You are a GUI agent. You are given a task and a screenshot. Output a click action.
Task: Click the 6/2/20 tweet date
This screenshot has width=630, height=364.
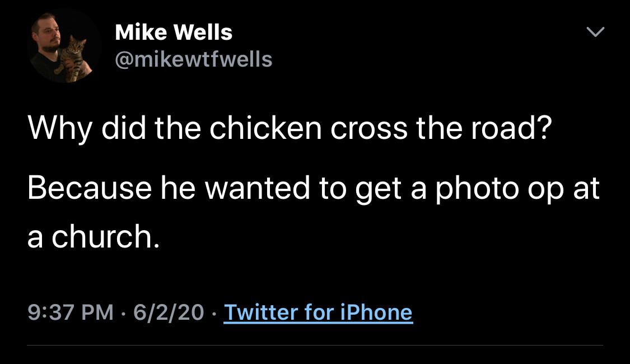click(x=169, y=312)
